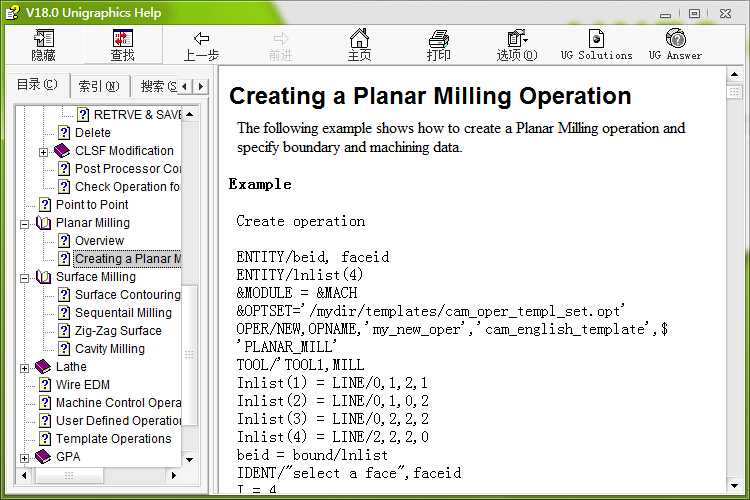Click the 隐藏 (Hide) toolbar icon

[x=44, y=40]
